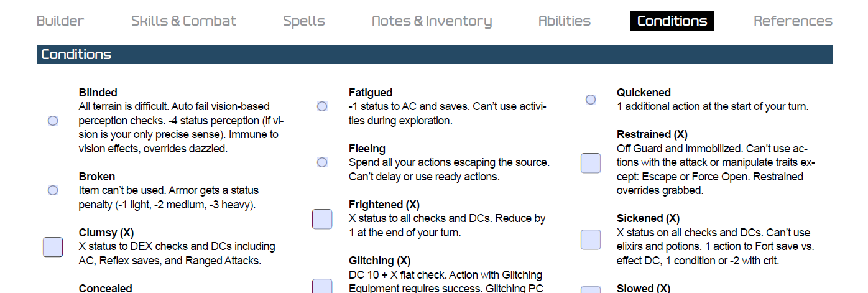The image size is (868, 293).
Task: Open the Spells tab
Action: pyautogui.click(x=304, y=21)
